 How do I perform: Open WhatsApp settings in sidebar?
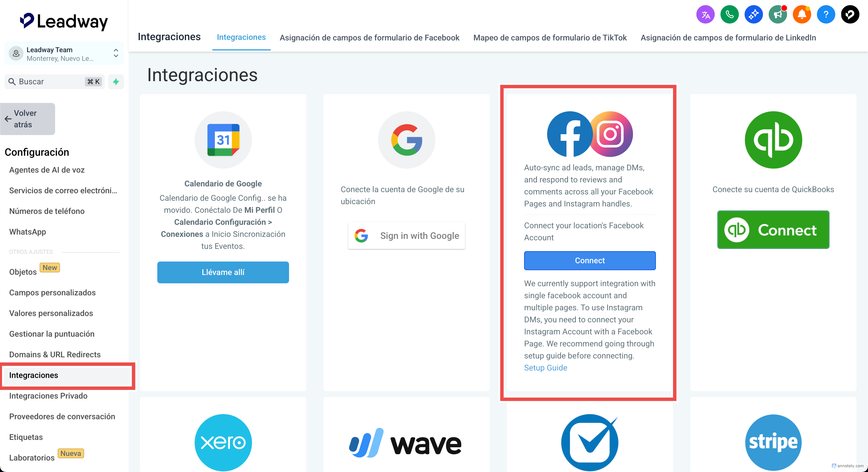pyautogui.click(x=28, y=232)
